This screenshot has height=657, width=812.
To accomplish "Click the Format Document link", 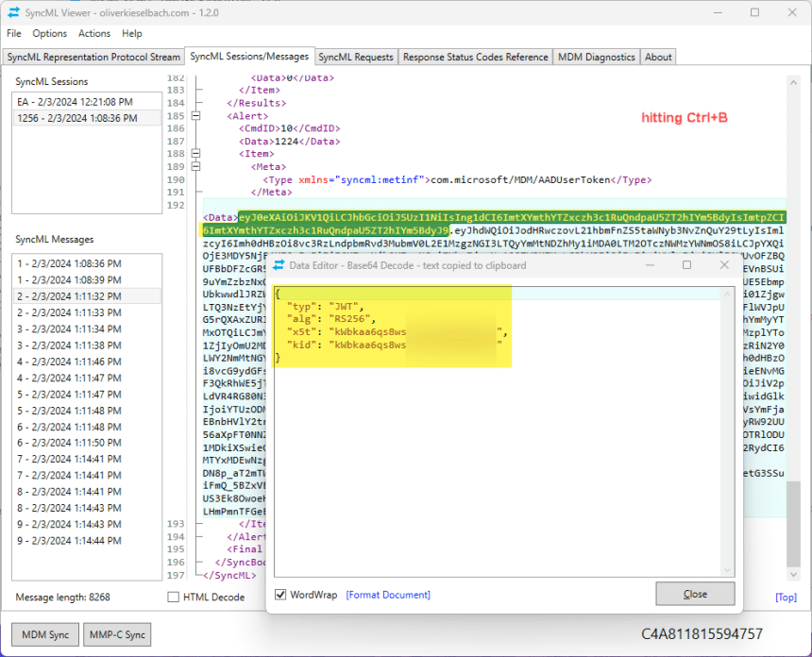I will pyautogui.click(x=388, y=595).
